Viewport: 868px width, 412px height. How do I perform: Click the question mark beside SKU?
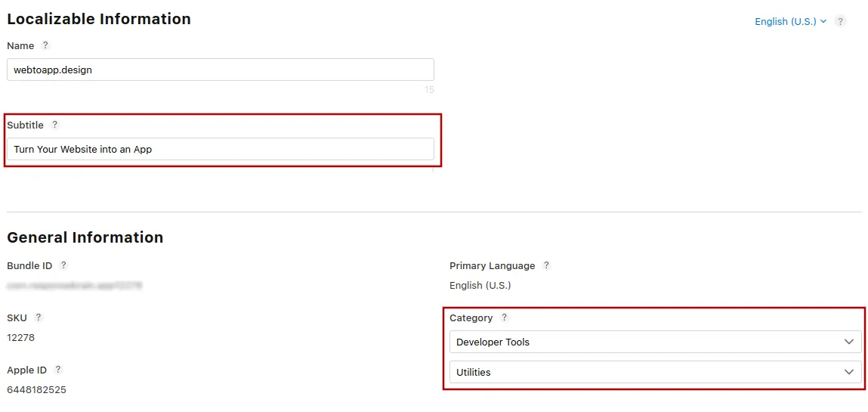point(39,318)
